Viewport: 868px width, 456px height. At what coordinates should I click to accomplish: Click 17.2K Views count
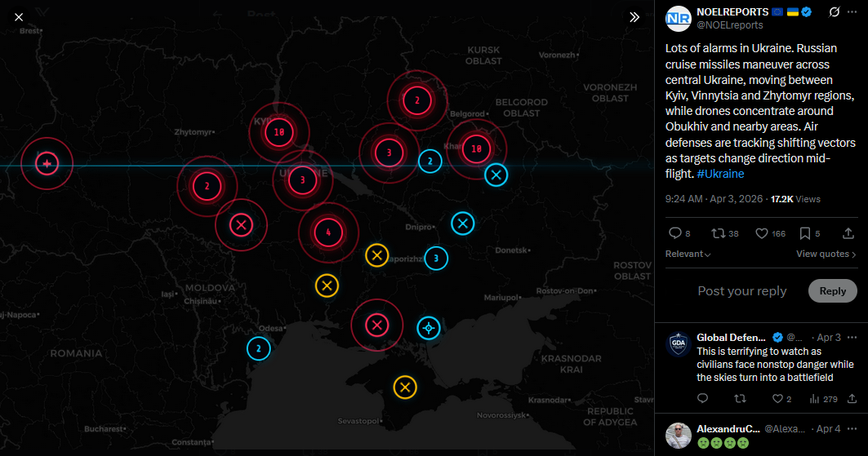(x=795, y=199)
